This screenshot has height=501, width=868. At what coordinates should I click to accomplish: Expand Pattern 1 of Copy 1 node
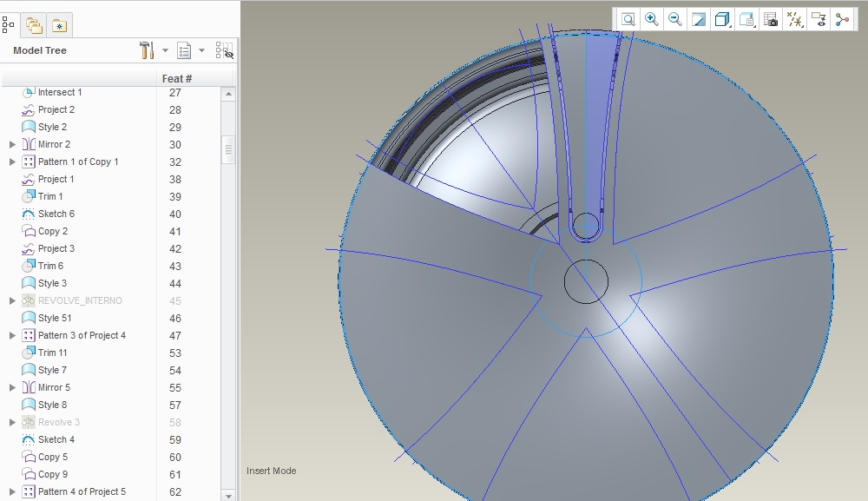[x=12, y=162]
